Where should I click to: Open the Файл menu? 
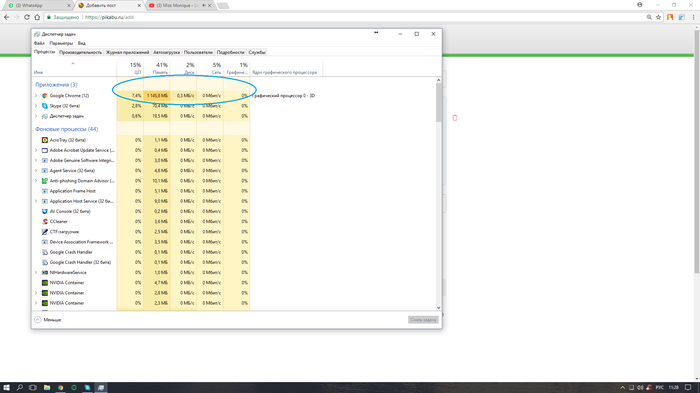39,43
